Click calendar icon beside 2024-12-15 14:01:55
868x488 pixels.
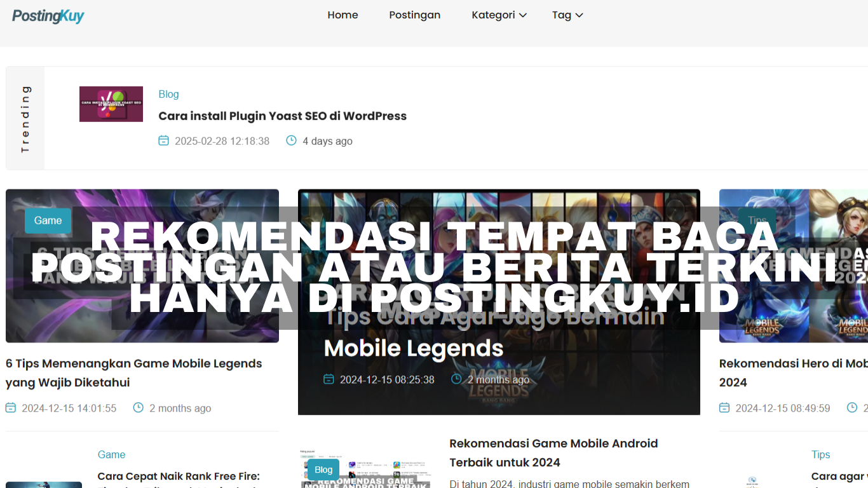tap(11, 408)
